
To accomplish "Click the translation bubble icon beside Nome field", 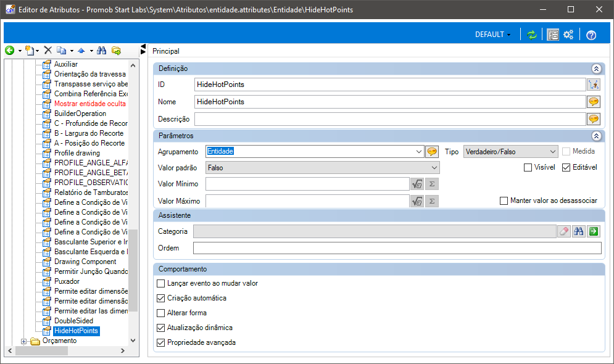I will click(594, 102).
